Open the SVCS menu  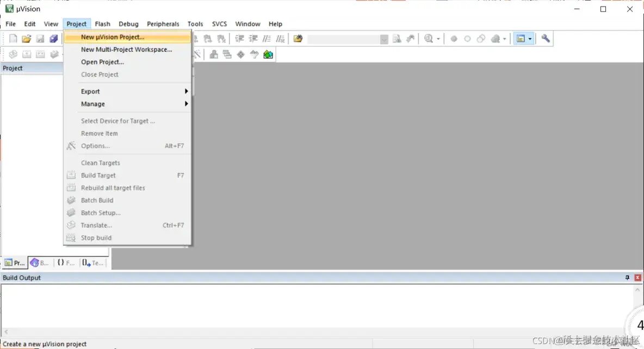click(x=219, y=24)
